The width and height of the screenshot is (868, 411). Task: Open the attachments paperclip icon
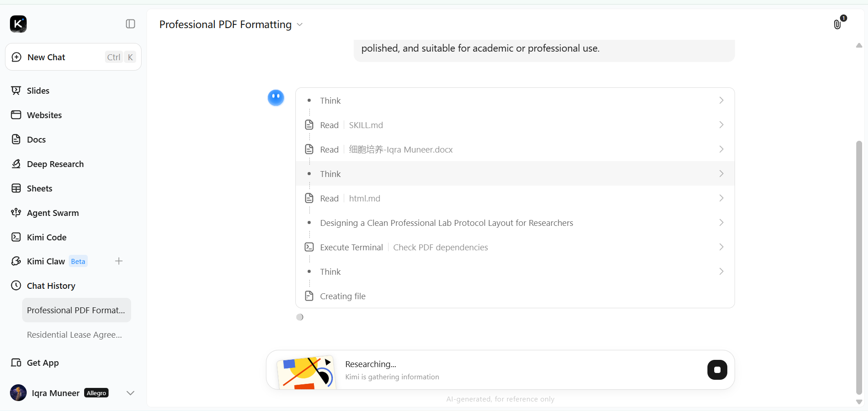pos(837,24)
